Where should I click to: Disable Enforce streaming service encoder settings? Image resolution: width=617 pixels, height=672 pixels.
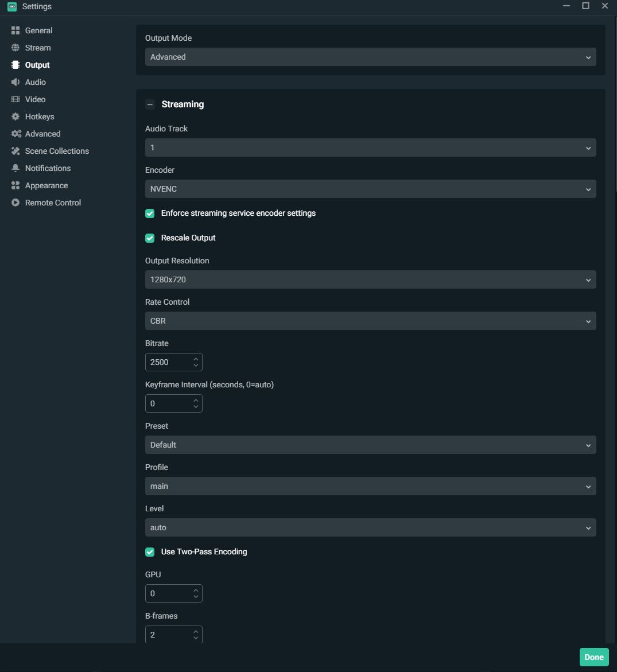[x=150, y=213]
